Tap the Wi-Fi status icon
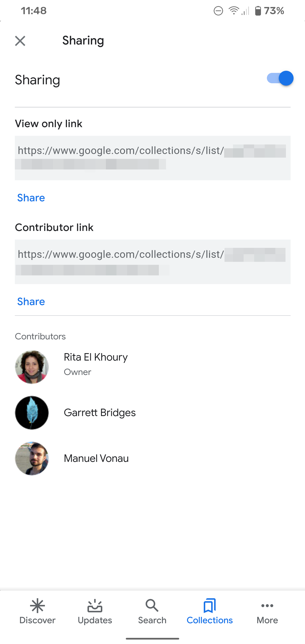Image resolution: width=305 pixels, height=644 pixels. [233, 10]
